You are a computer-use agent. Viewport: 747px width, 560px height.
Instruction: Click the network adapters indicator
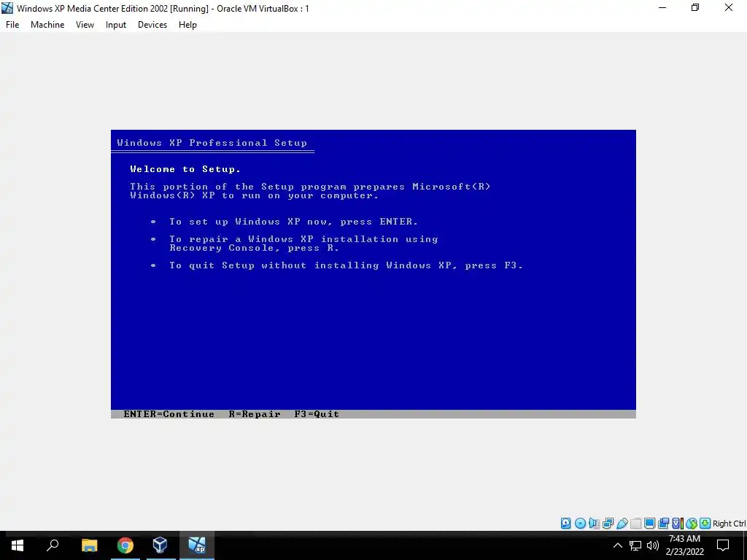(x=608, y=524)
